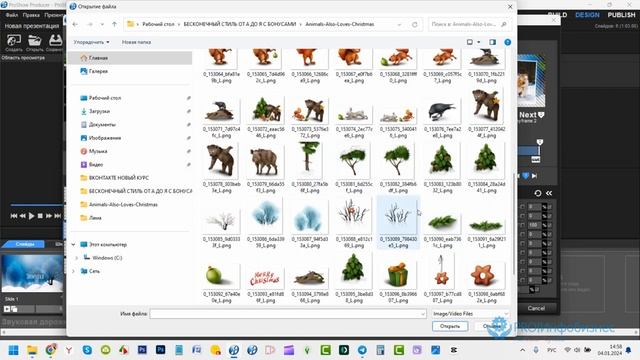Go back in the file dialog

coord(76,24)
